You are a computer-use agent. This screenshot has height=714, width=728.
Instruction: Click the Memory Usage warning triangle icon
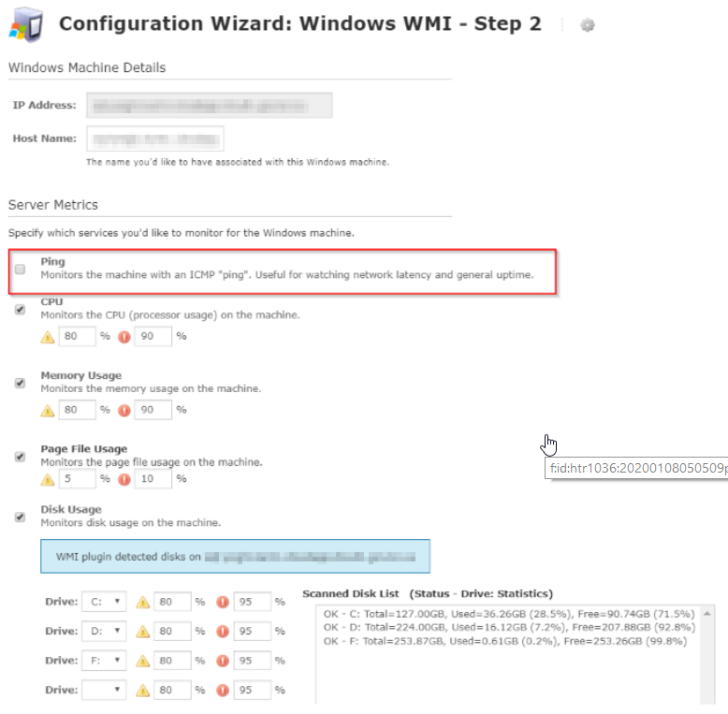[48, 411]
